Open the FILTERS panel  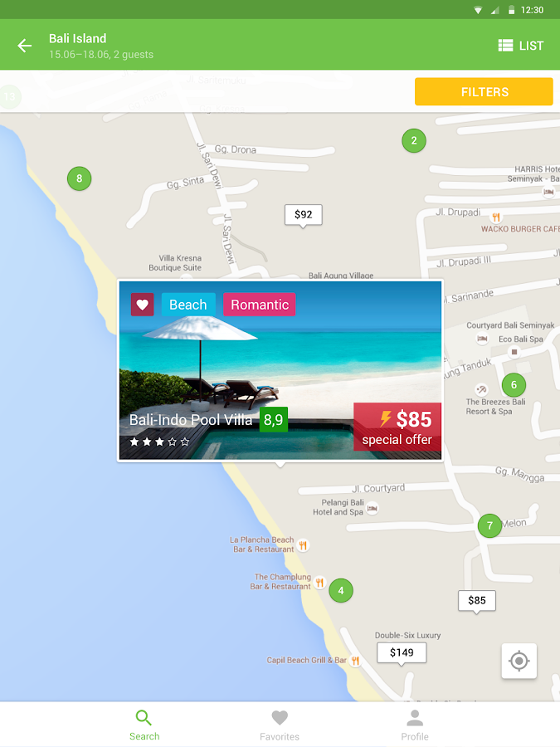pos(484,91)
